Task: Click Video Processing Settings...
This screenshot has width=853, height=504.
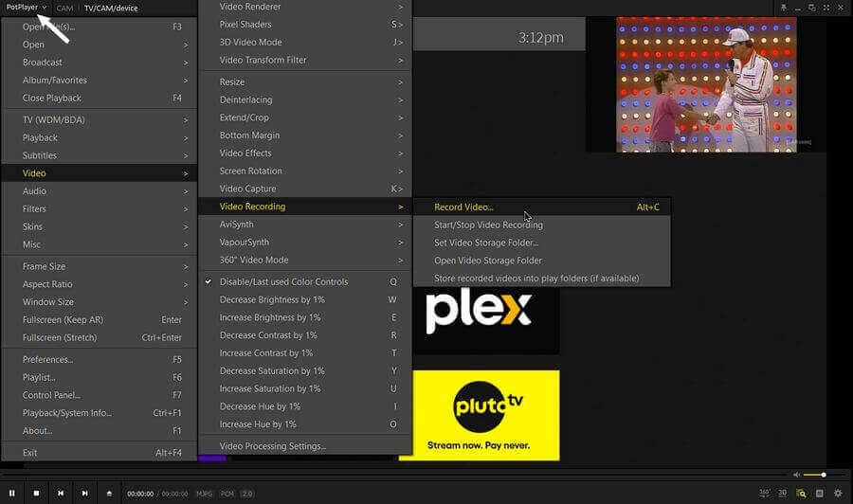Action: point(273,446)
